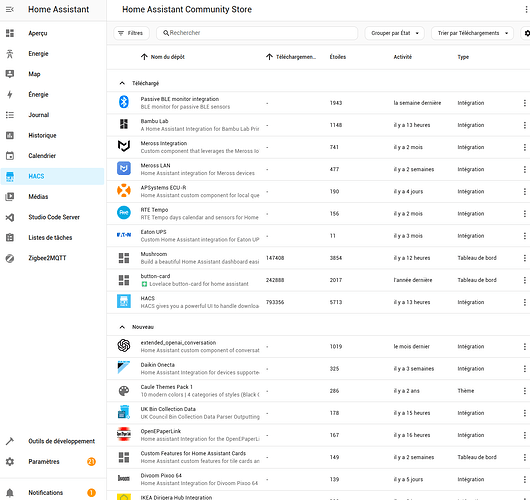Open Grouper par État dropdown
The image size is (530, 500).
pos(394,33)
